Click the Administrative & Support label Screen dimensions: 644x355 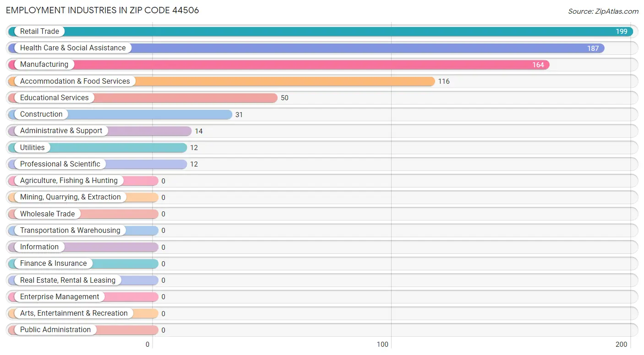tap(61, 131)
